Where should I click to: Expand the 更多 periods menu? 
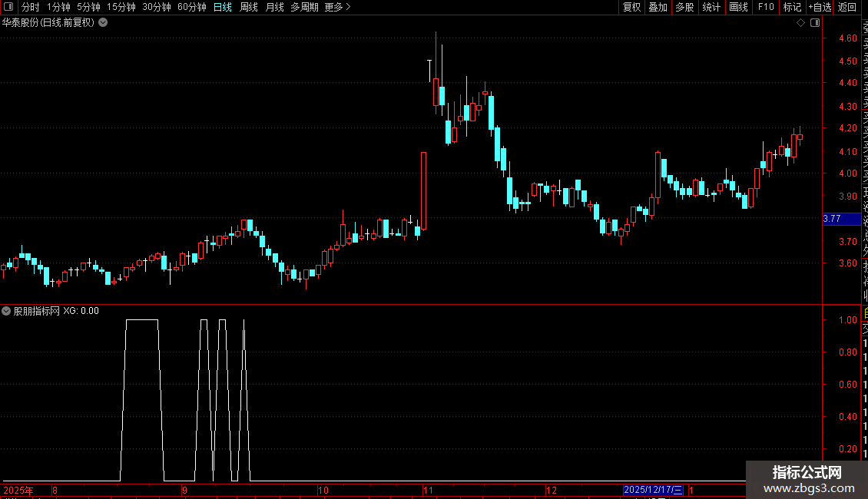pos(338,7)
